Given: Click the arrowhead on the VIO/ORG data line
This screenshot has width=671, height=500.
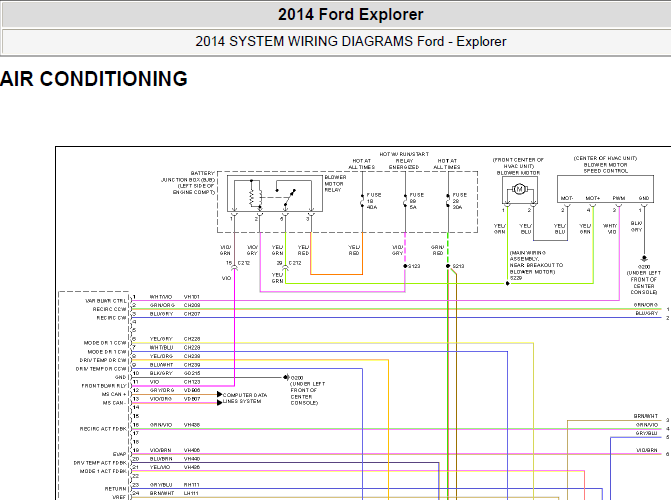Looking at the screenshot, I should coord(220,402).
